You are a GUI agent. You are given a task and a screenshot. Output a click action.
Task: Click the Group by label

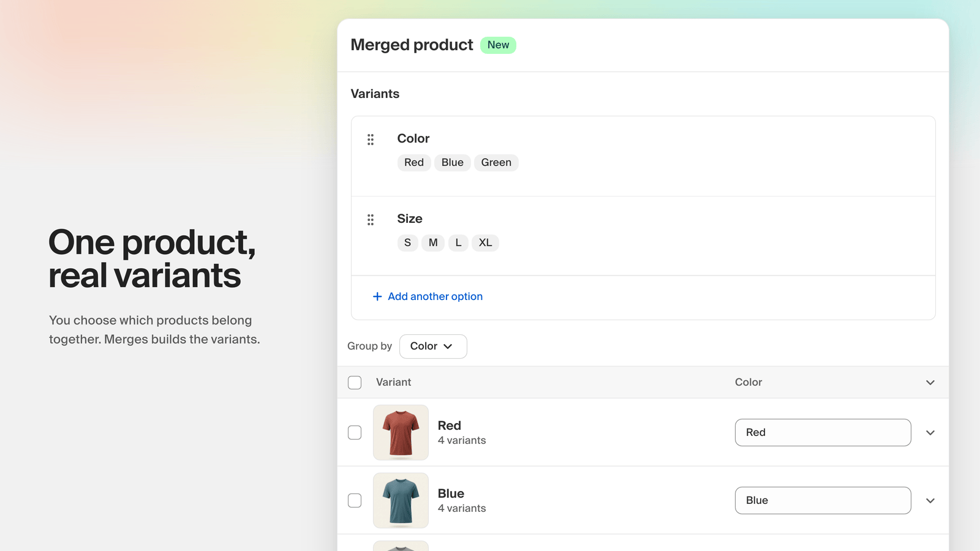369,346
